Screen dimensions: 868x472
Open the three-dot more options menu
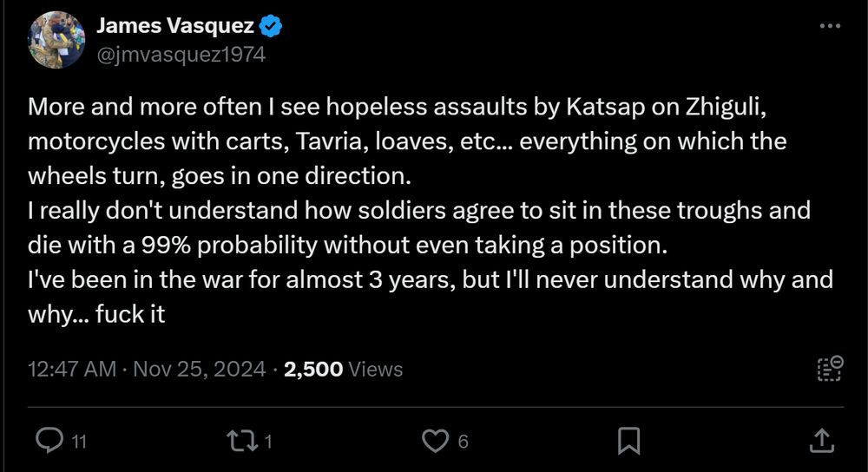tap(830, 27)
